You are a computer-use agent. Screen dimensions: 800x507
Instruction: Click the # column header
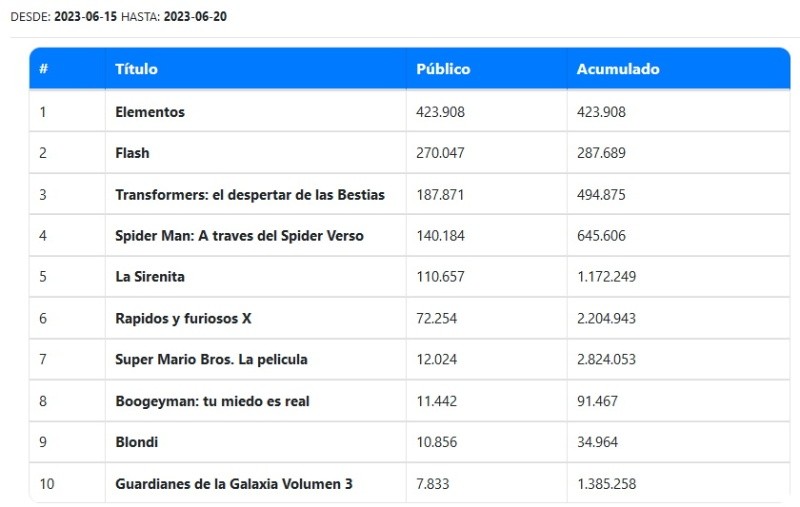tap(44, 69)
